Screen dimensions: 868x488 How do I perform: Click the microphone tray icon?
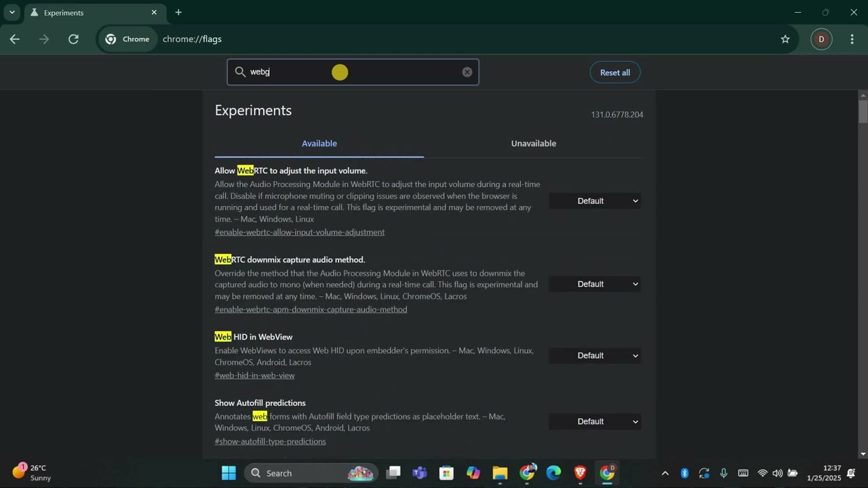[x=724, y=473]
